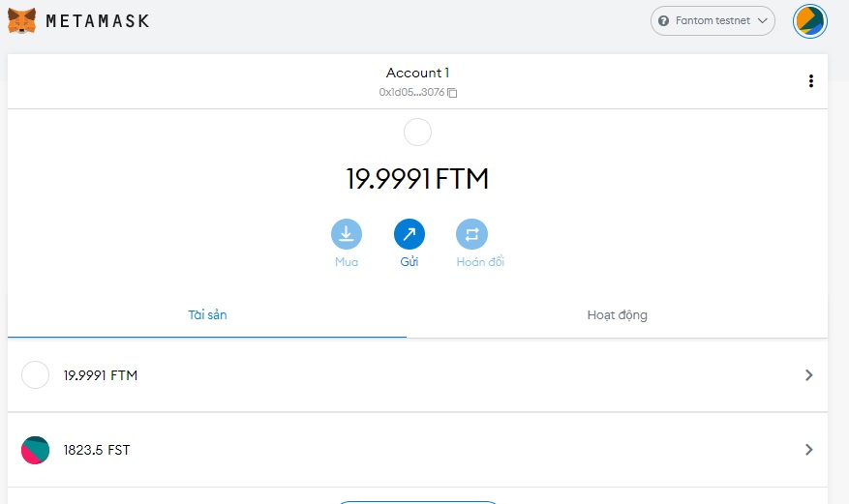Screen dimensions: 849x504
Task: Expand the FST row chevron arrow
Action: click(x=809, y=450)
